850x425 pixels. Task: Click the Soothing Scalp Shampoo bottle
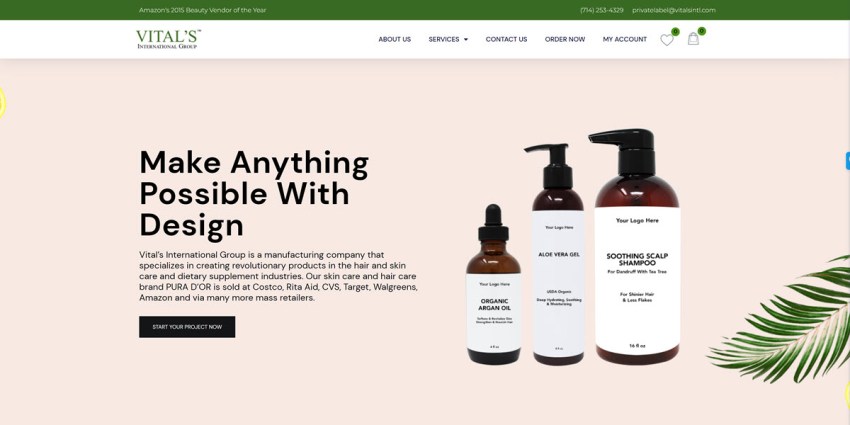click(636, 247)
